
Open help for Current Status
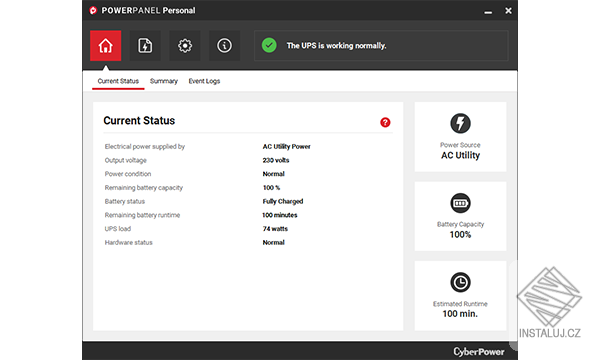(385, 122)
